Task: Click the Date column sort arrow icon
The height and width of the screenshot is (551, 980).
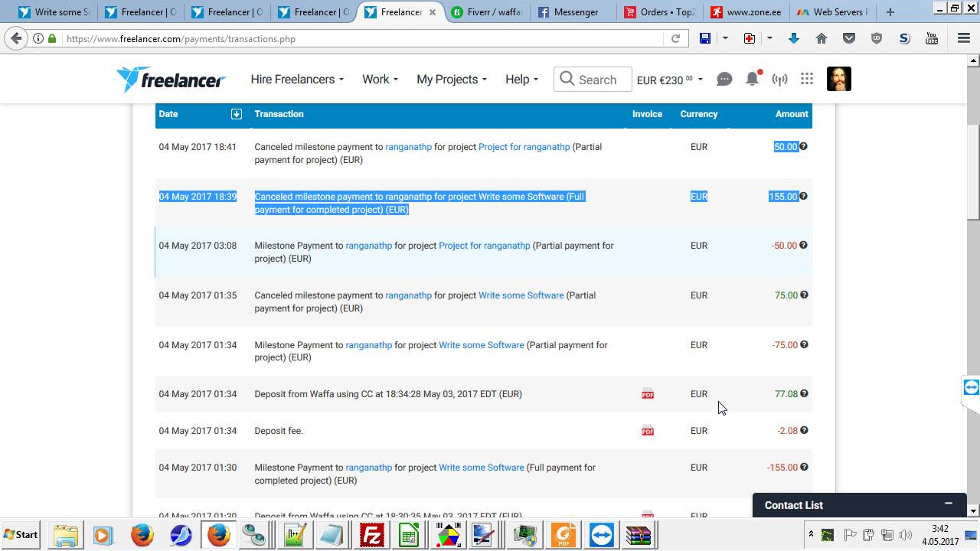Action: coord(237,114)
